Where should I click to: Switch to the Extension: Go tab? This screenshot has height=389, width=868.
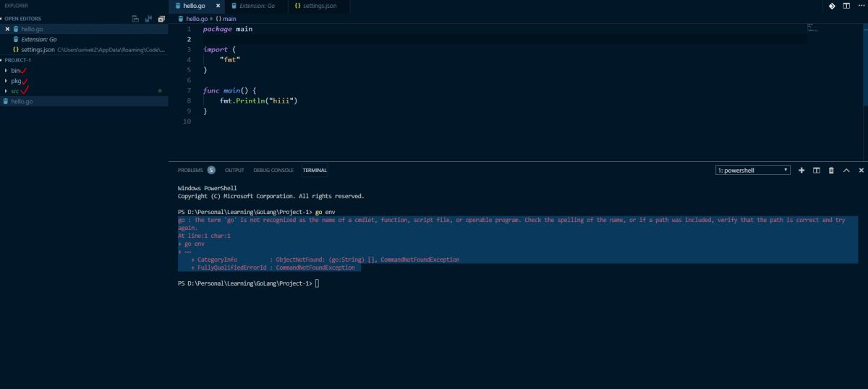[256, 6]
